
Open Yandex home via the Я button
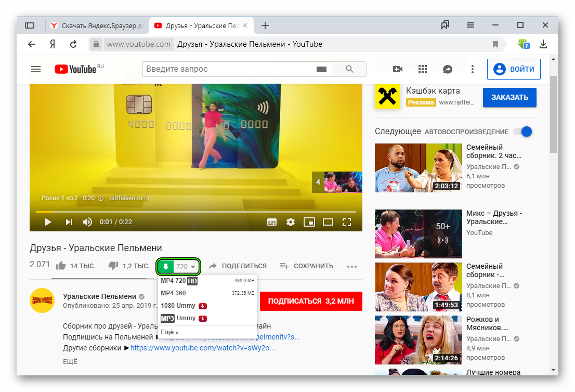point(53,44)
